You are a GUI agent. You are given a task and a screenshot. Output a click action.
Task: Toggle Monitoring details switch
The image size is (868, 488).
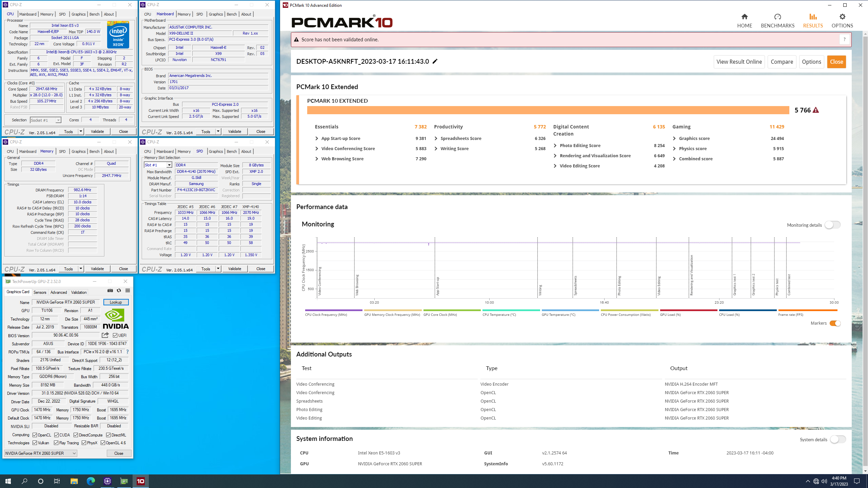pos(832,225)
